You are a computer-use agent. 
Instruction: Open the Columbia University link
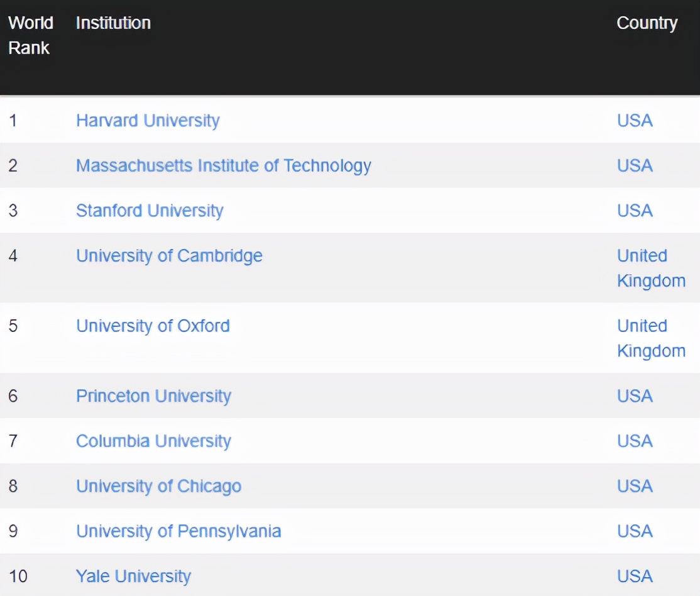point(153,441)
